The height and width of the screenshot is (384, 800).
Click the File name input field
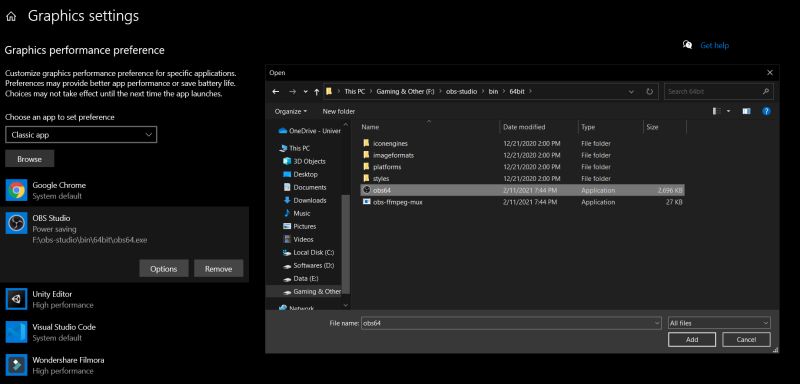pos(511,323)
